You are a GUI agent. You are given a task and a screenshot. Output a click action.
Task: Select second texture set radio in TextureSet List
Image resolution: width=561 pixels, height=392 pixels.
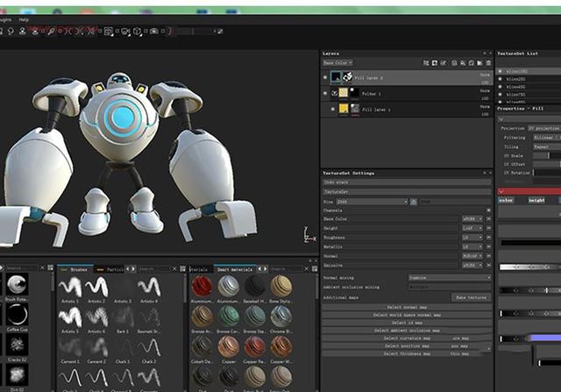pyautogui.click(x=501, y=79)
